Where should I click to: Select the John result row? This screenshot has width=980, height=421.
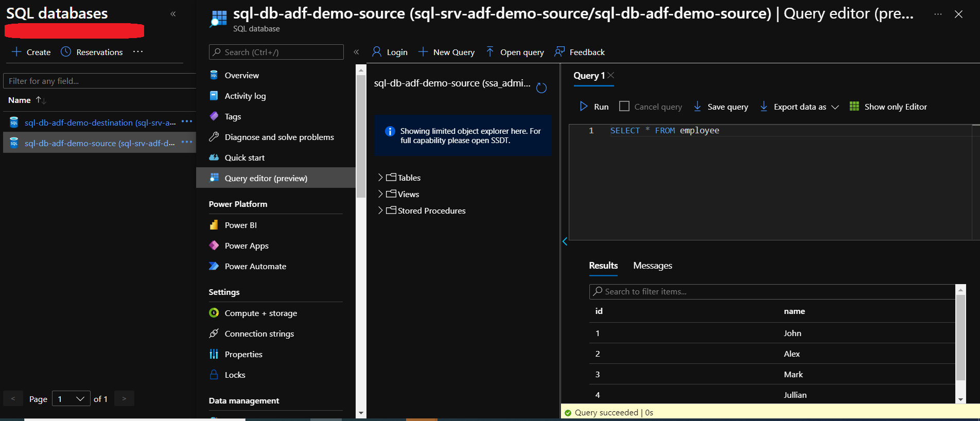coord(772,333)
